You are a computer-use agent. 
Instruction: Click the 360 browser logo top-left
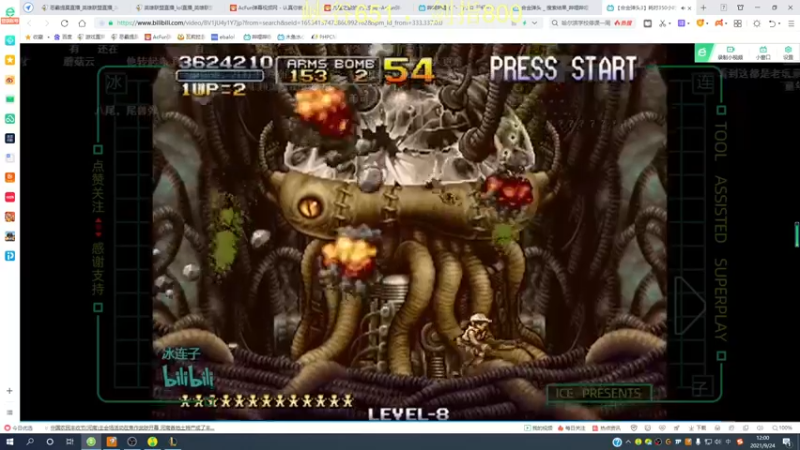click(x=10, y=12)
